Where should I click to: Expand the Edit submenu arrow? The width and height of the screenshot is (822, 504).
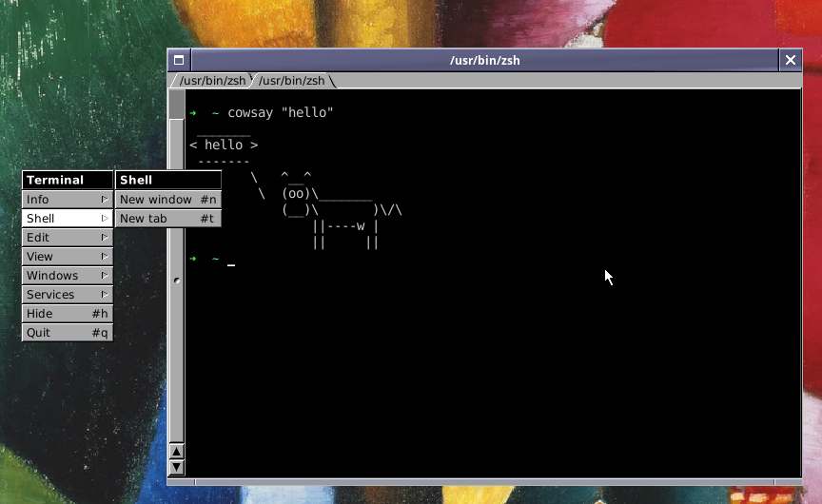[105, 238]
